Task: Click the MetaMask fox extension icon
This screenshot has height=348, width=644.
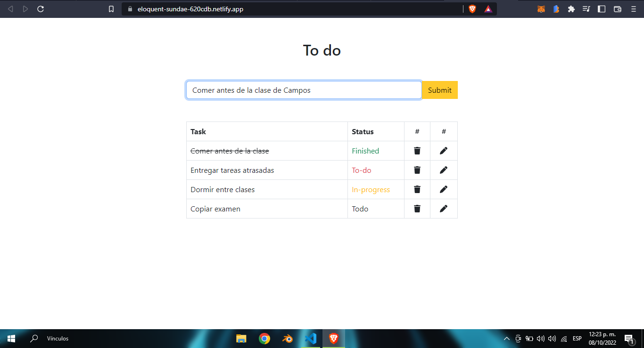Action: 541,8
